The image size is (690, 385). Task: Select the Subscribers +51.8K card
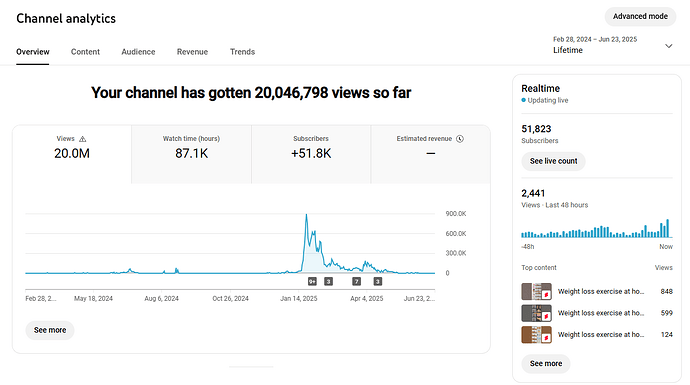pyautogui.click(x=311, y=154)
